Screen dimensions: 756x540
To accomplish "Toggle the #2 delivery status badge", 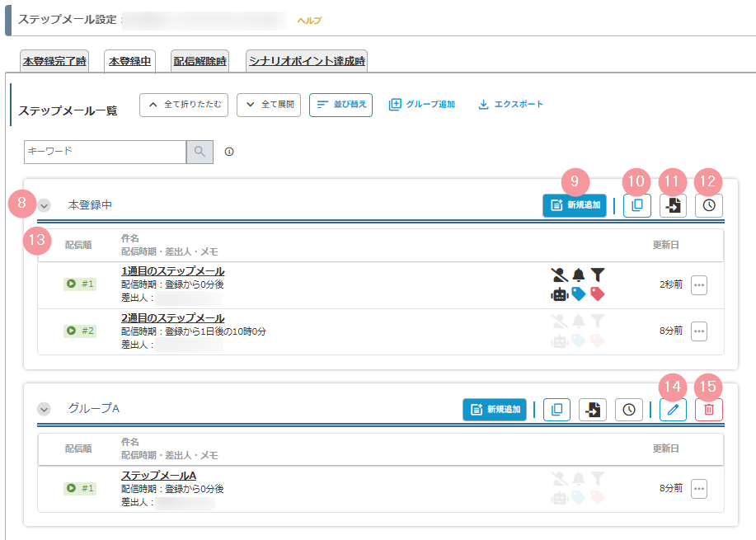I will [x=80, y=331].
